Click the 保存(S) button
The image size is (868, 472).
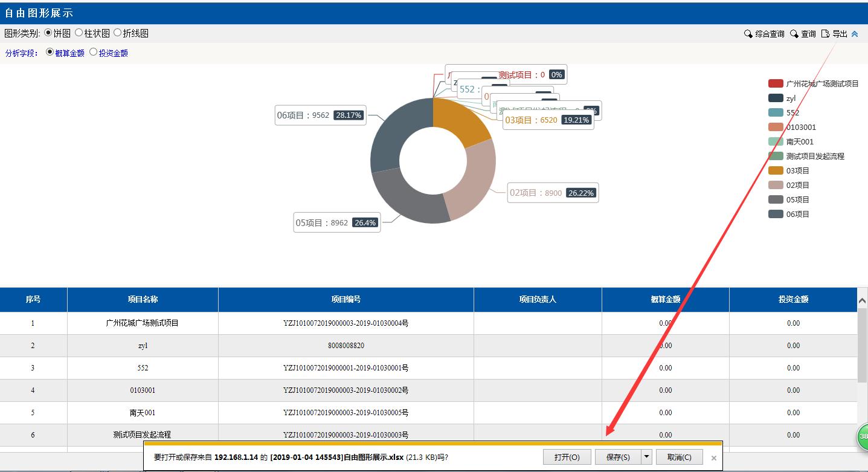click(617, 457)
